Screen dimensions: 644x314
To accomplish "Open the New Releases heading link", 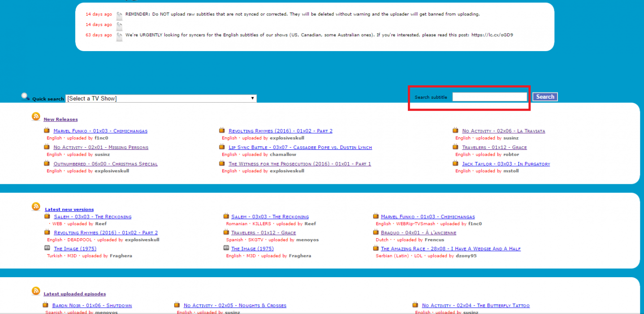I will click(x=61, y=119).
